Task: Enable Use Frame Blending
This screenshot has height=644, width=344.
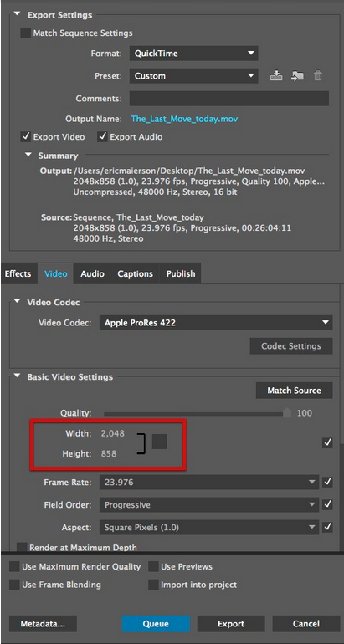Action: point(14,585)
